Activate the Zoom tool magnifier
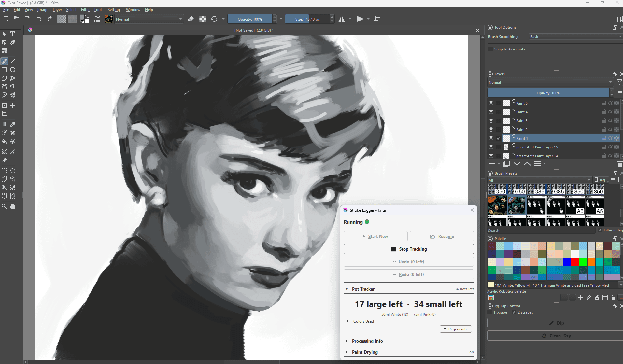623x364 pixels. pos(4,206)
